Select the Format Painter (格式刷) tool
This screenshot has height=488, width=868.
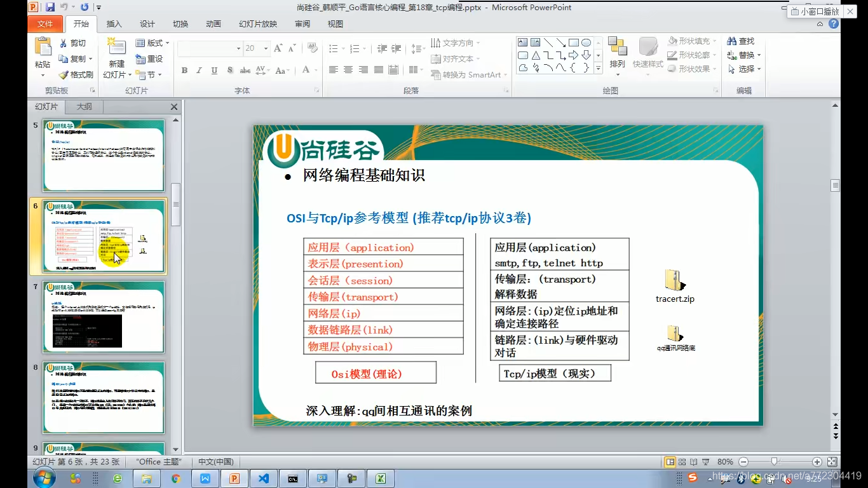pos(76,74)
